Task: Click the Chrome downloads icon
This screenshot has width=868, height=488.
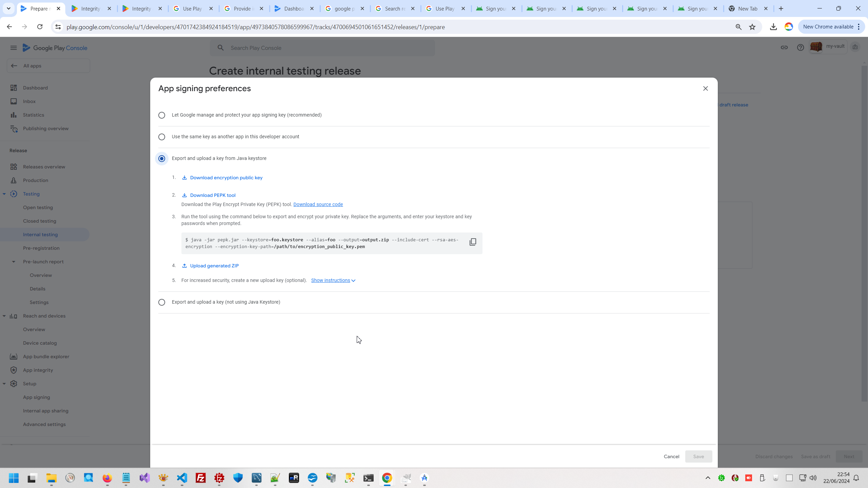Action: coord(773,27)
